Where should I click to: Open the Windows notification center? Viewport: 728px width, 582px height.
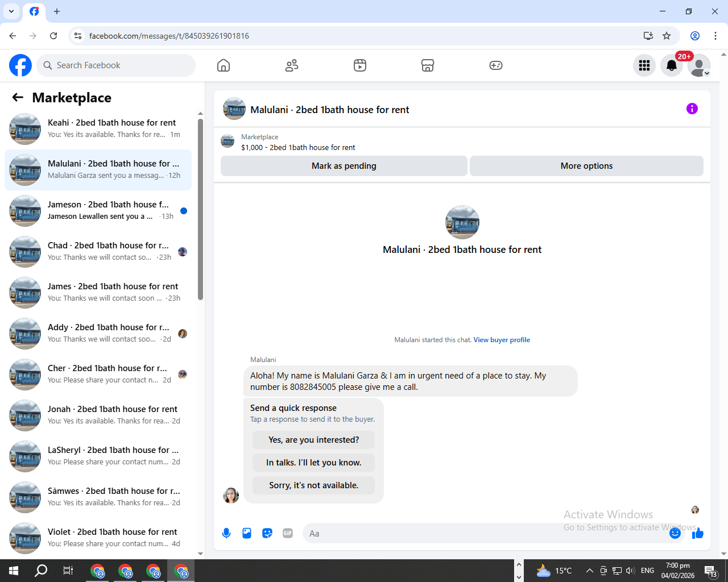711,571
